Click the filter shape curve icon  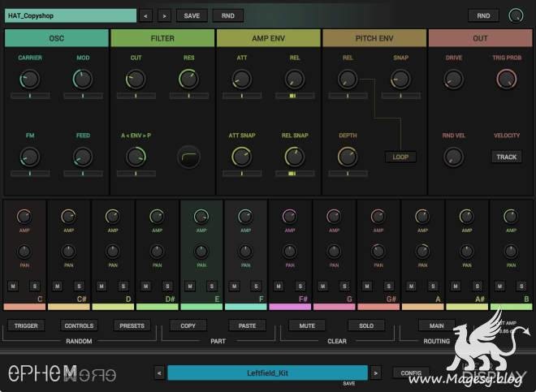point(188,157)
